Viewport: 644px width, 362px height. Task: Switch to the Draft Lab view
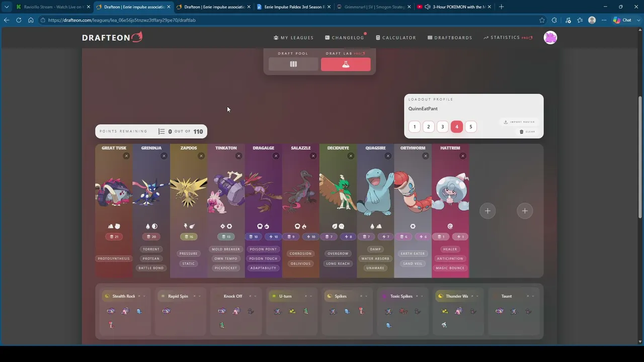coord(346,64)
